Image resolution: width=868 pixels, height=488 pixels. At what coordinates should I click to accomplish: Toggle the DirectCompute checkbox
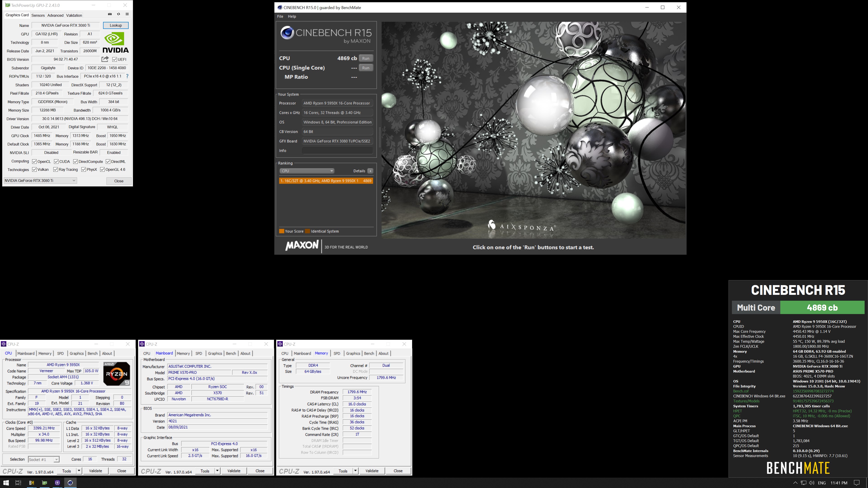(x=75, y=161)
